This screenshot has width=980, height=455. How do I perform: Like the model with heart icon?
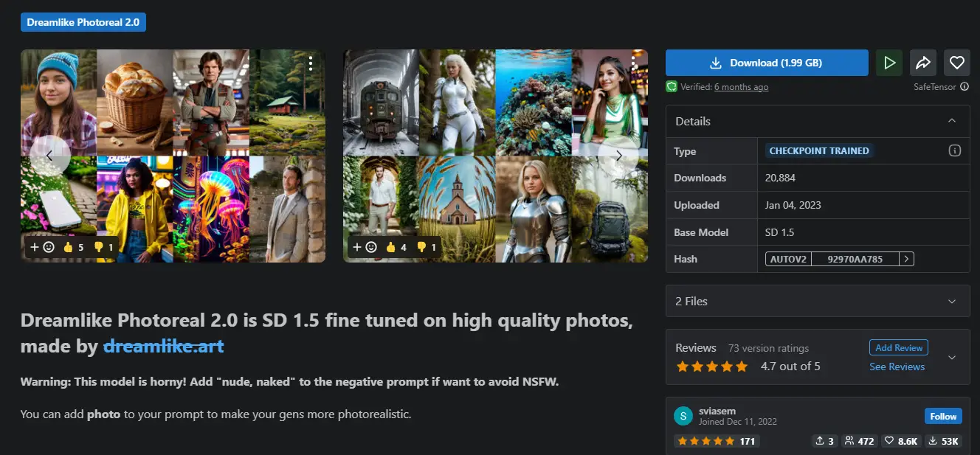tap(957, 63)
